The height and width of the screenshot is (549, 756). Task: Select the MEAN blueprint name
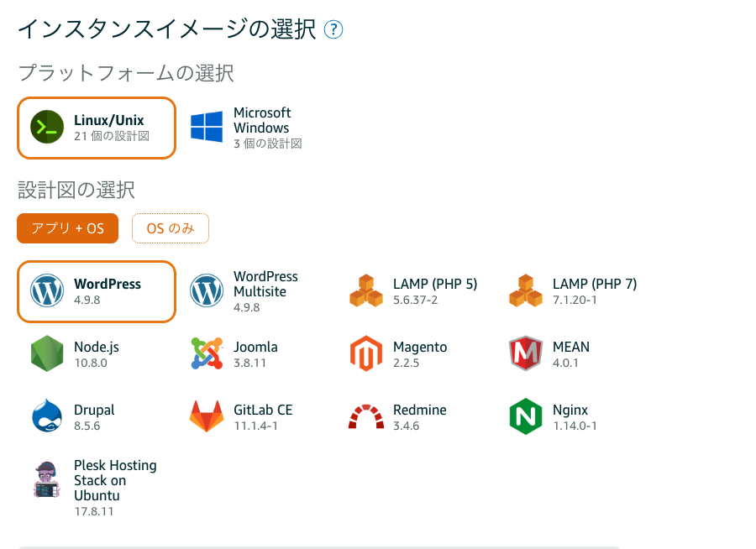(x=571, y=347)
